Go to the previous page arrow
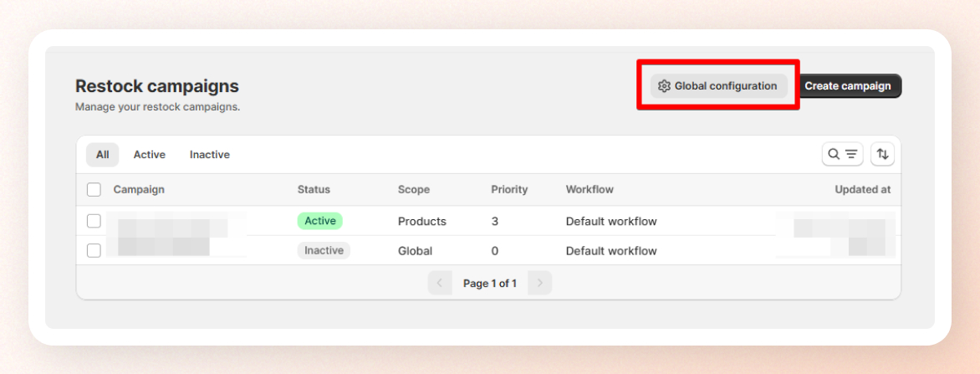 (x=440, y=283)
